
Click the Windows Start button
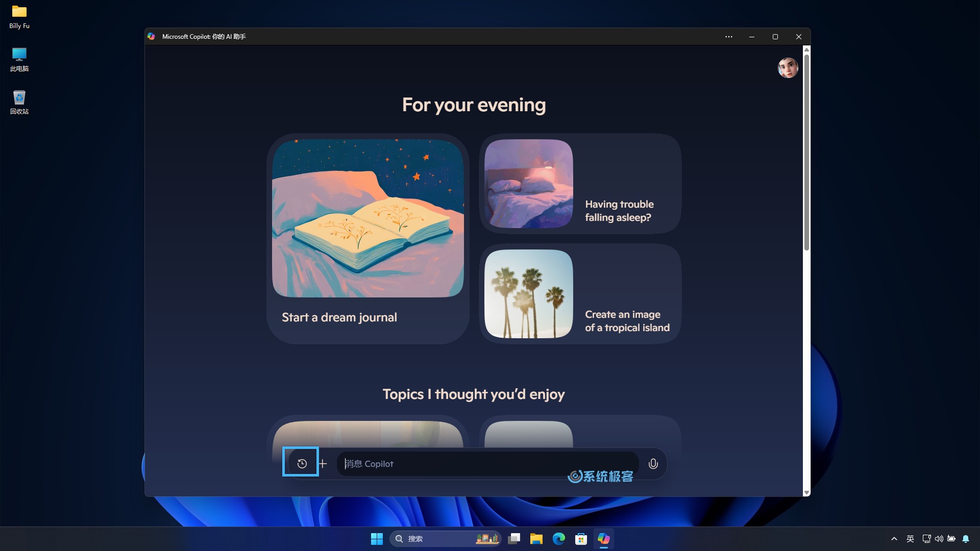tap(377, 538)
